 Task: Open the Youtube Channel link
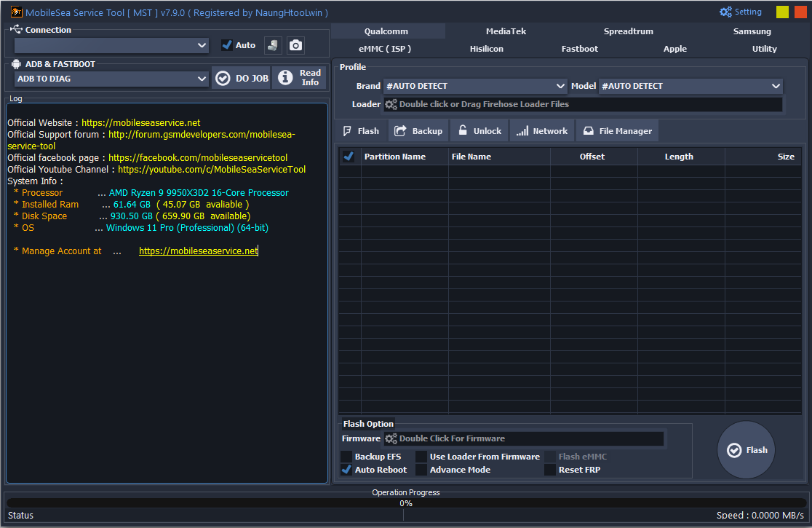pyautogui.click(x=212, y=170)
